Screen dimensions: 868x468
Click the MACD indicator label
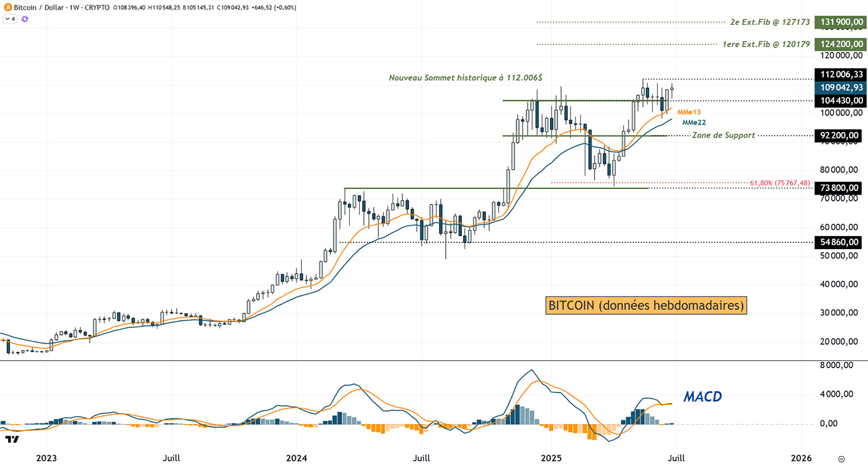coord(702,396)
